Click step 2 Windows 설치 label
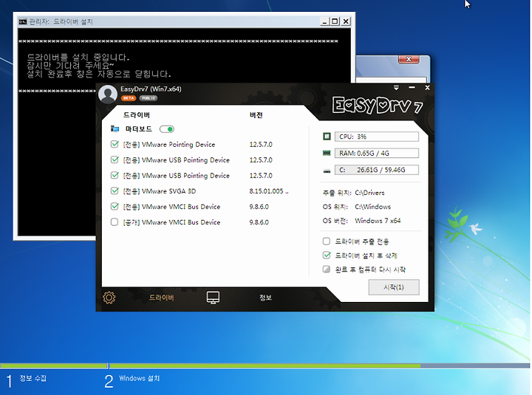 (139, 378)
